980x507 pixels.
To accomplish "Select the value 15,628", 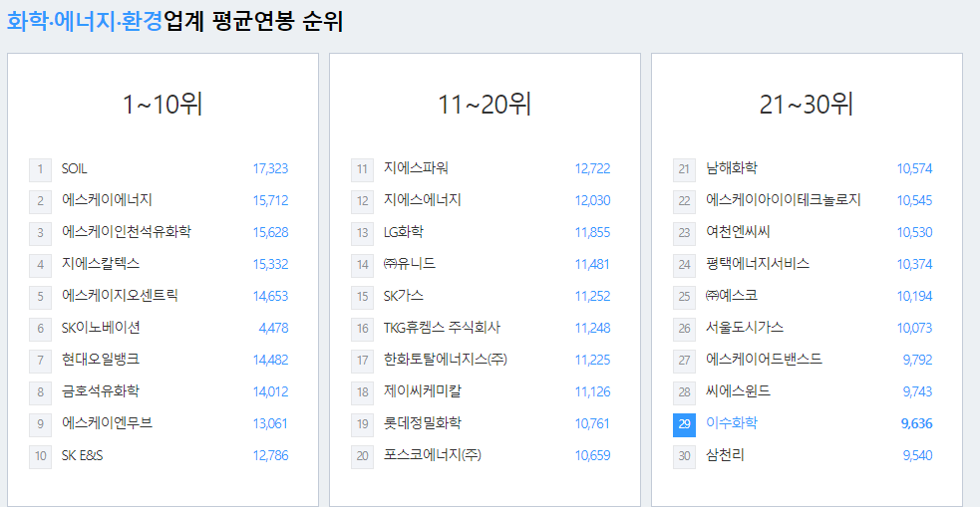I will click(270, 232).
